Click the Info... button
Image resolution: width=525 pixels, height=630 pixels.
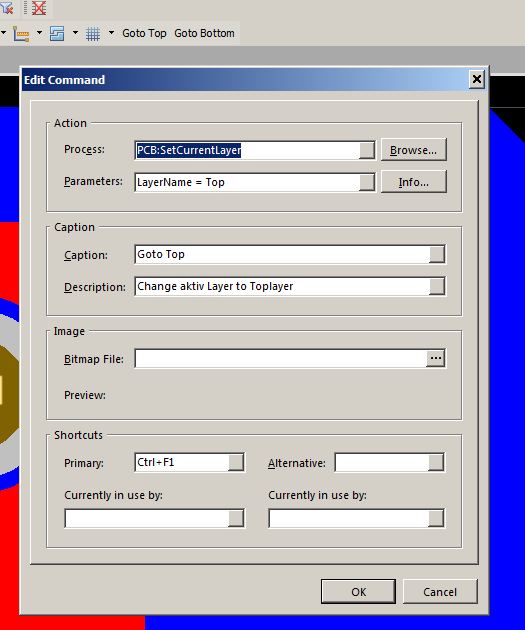413,182
